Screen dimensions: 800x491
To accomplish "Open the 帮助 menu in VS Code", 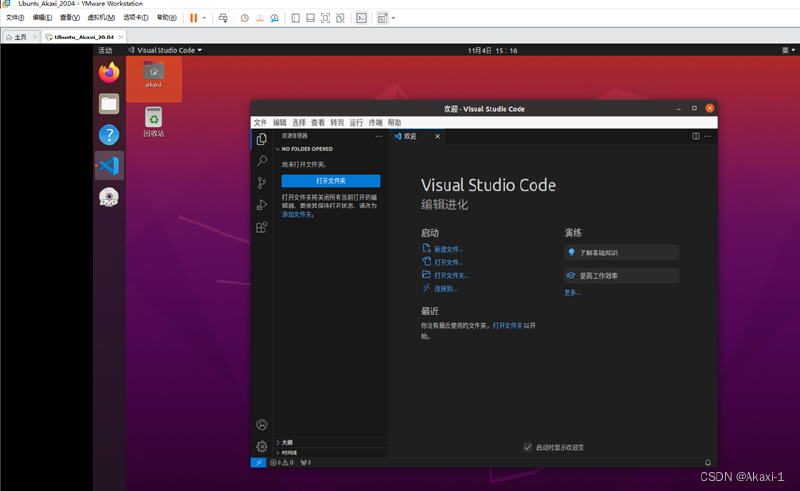I will tap(394, 122).
